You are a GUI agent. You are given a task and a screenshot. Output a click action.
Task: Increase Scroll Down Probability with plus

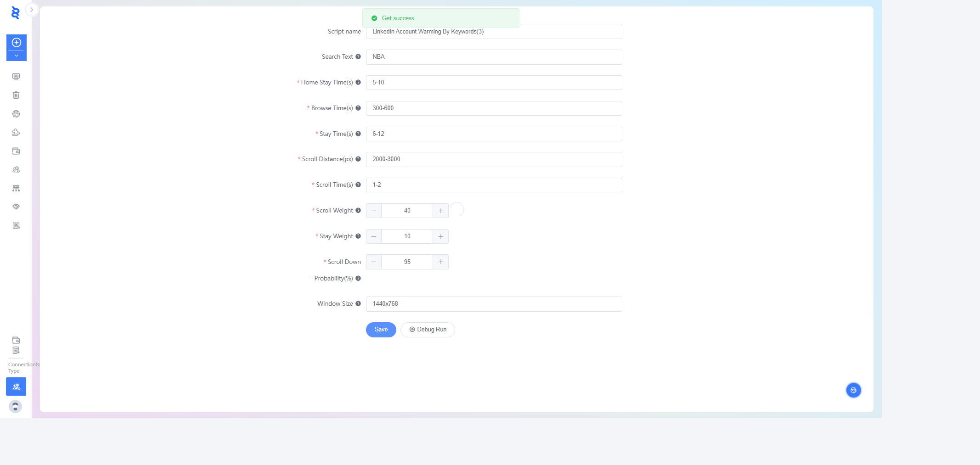[440, 262]
